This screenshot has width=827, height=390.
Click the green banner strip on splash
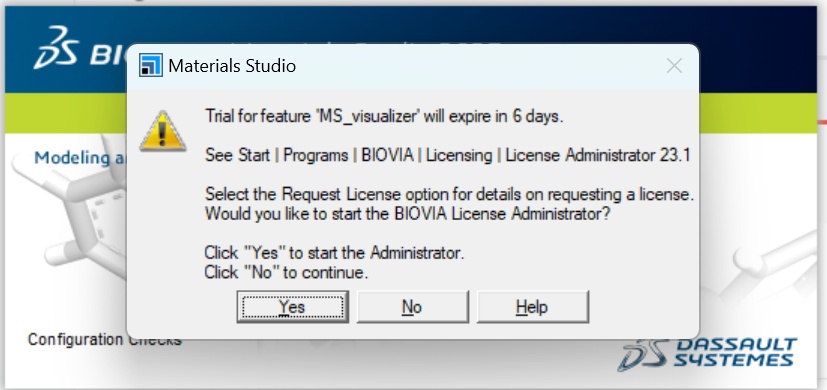point(66,113)
